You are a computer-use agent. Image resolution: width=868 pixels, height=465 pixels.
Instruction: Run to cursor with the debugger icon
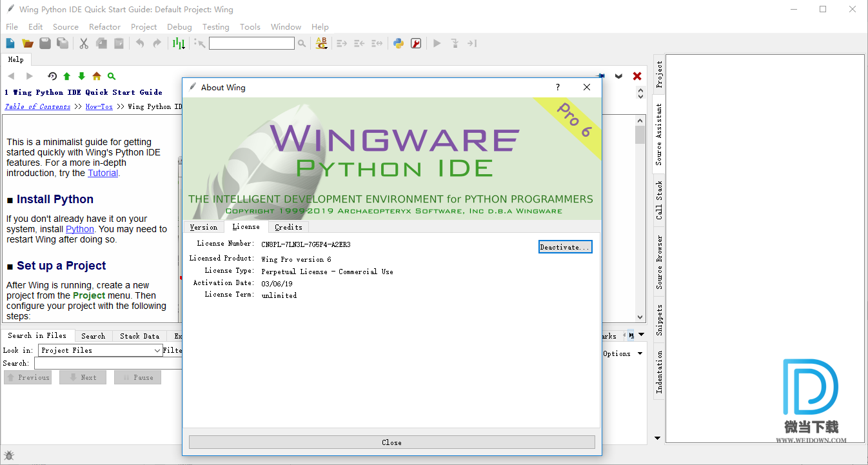[x=472, y=43]
